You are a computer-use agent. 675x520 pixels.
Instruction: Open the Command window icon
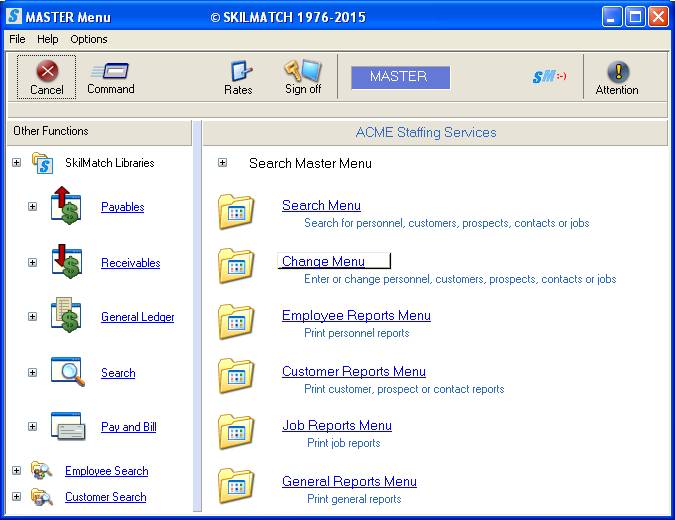pos(110,71)
